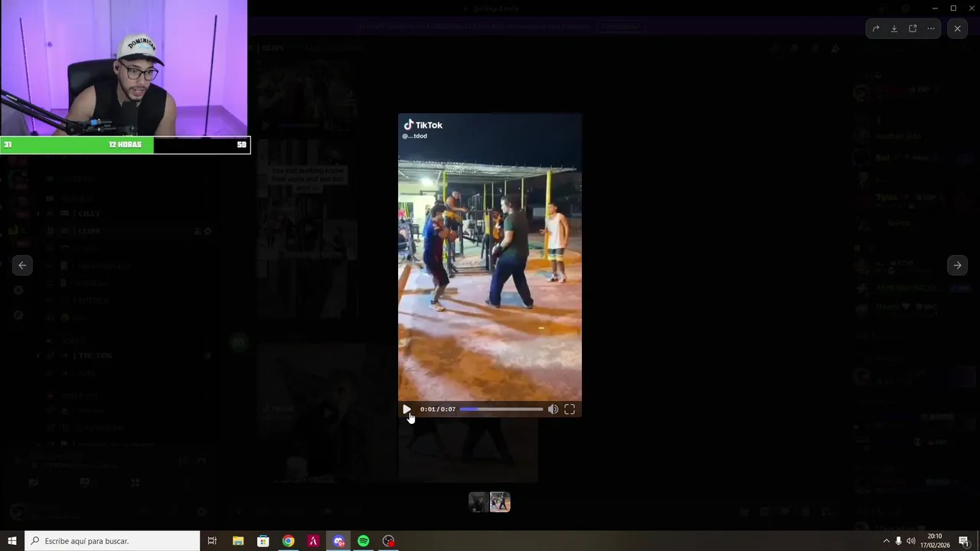Viewport: 980px width, 551px height.
Task: Open File Explorer from the taskbar
Action: point(238,541)
